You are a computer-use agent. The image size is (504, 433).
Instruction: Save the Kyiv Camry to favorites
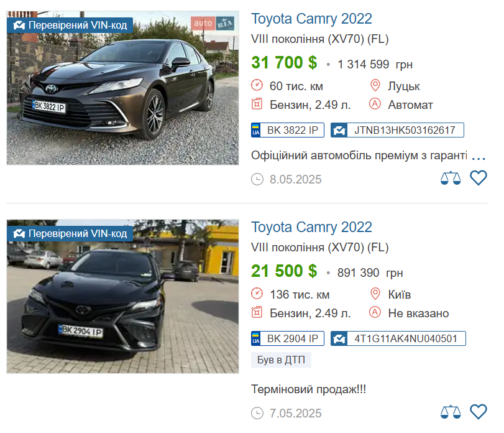pyautogui.click(x=478, y=412)
